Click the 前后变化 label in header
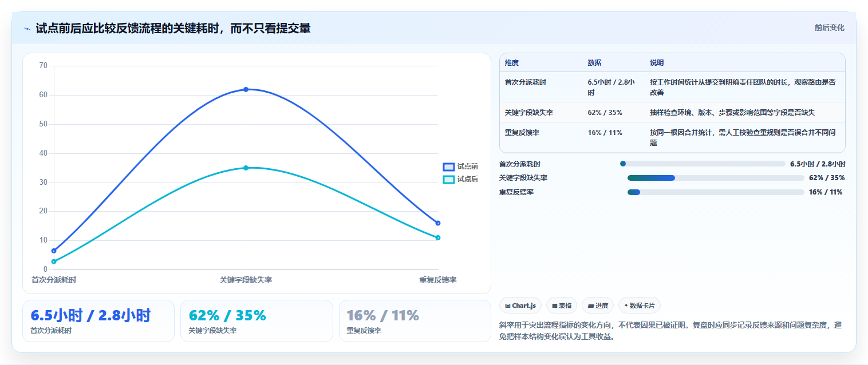The width and height of the screenshot is (868, 365). [829, 27]
